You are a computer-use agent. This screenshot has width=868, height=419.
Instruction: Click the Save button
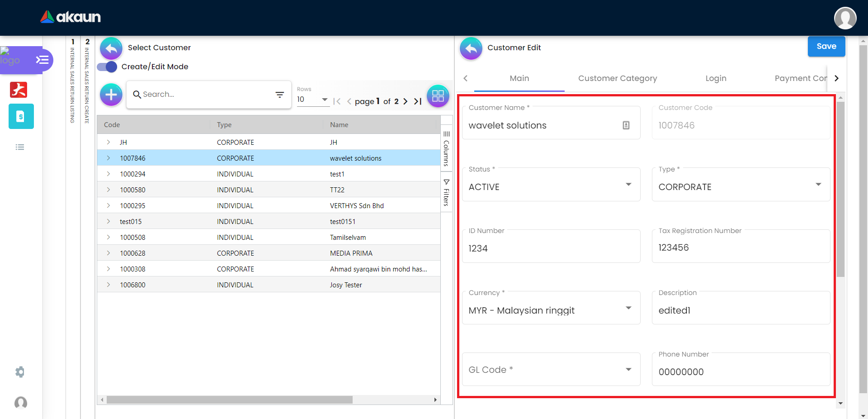(x=826, y=46)
